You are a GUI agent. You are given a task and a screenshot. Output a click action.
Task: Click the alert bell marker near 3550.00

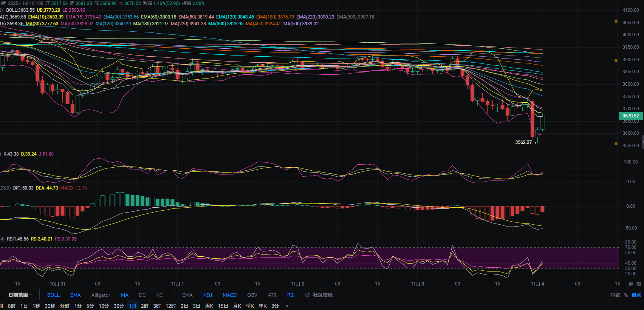(x=616, y=143)
